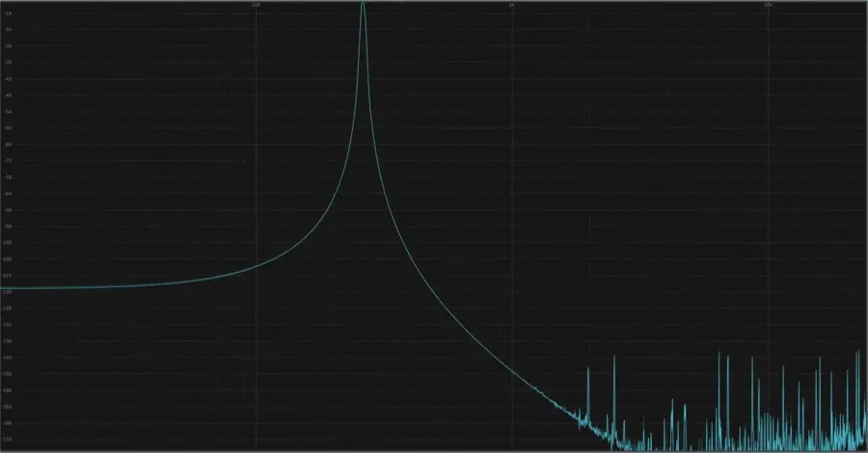This screenshot has width=868, height=453.
Task: Click the -30 dB level axis label
Action: (x=9, y=46)
